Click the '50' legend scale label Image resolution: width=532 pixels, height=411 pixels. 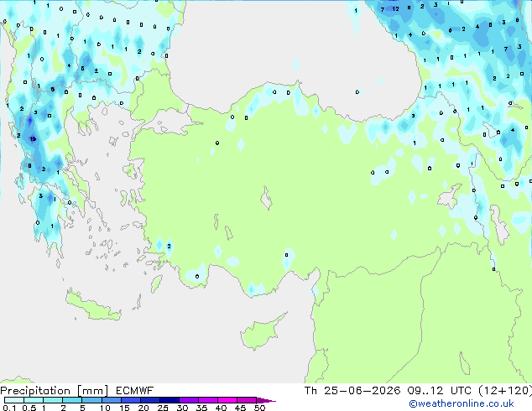click(x=259, y=408)
